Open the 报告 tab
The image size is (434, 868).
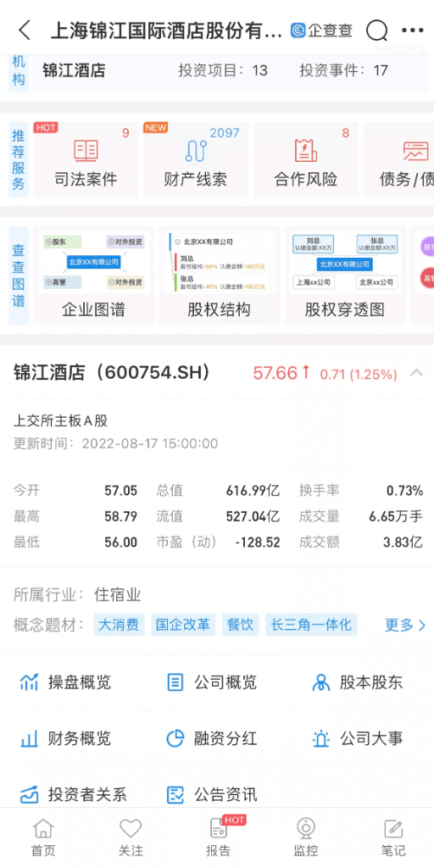[x=218, y=837]
